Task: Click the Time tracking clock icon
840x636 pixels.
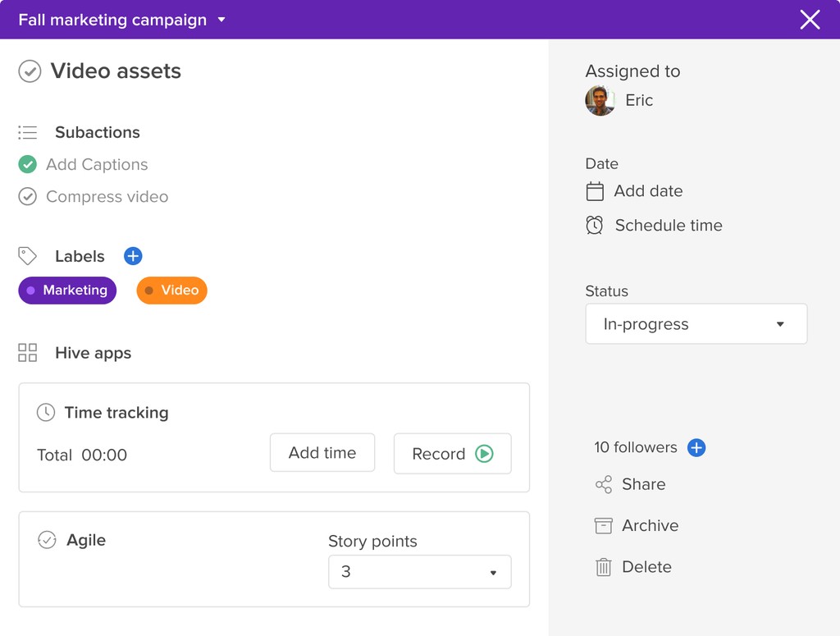Action: (46, 413)
